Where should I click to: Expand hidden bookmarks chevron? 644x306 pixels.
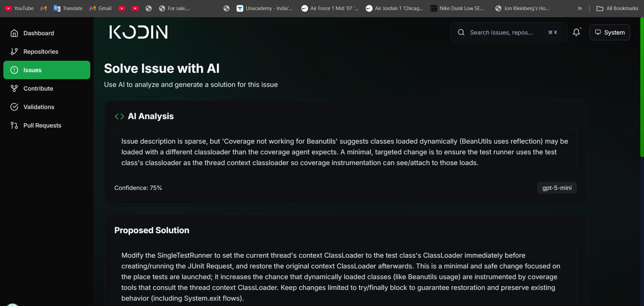point(580,8)
